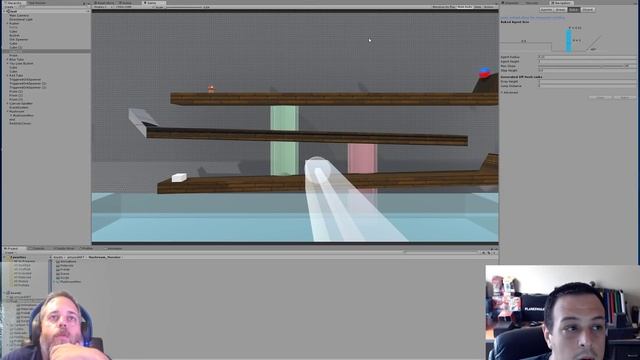Switch Navigation to the Areas section
This screenshot has height=360, width=640.
click(560, 10)
